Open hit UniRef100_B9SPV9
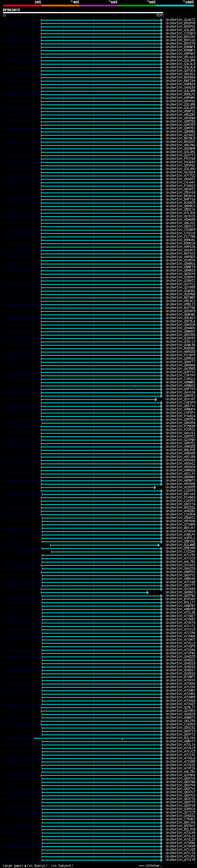Screen dimensions: 197x868 [x=180, y=23]
